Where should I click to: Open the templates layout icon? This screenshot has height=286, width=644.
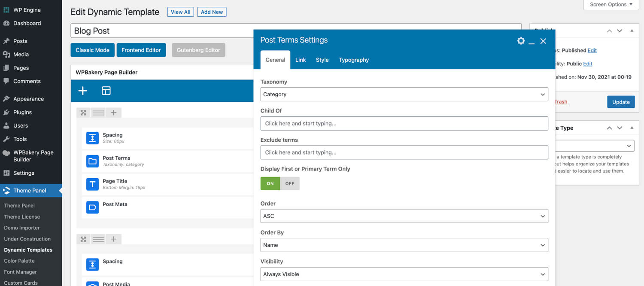[x=106, y=91]
